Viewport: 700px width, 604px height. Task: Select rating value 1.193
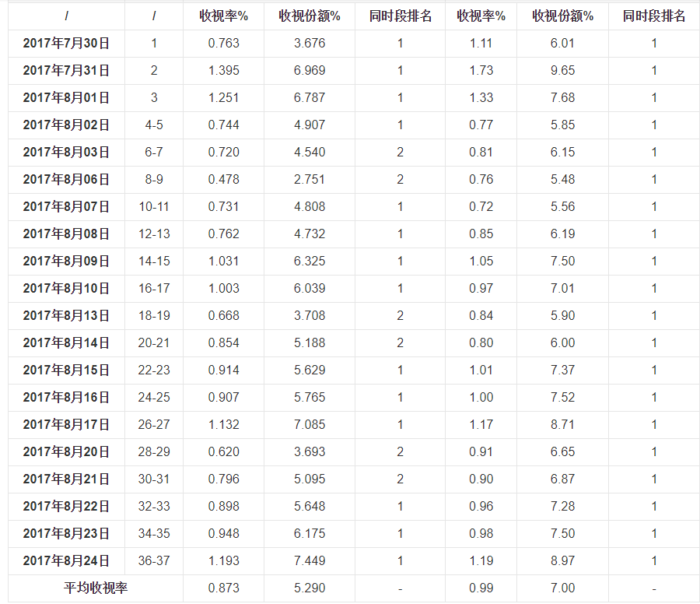(x=224, y=561)
